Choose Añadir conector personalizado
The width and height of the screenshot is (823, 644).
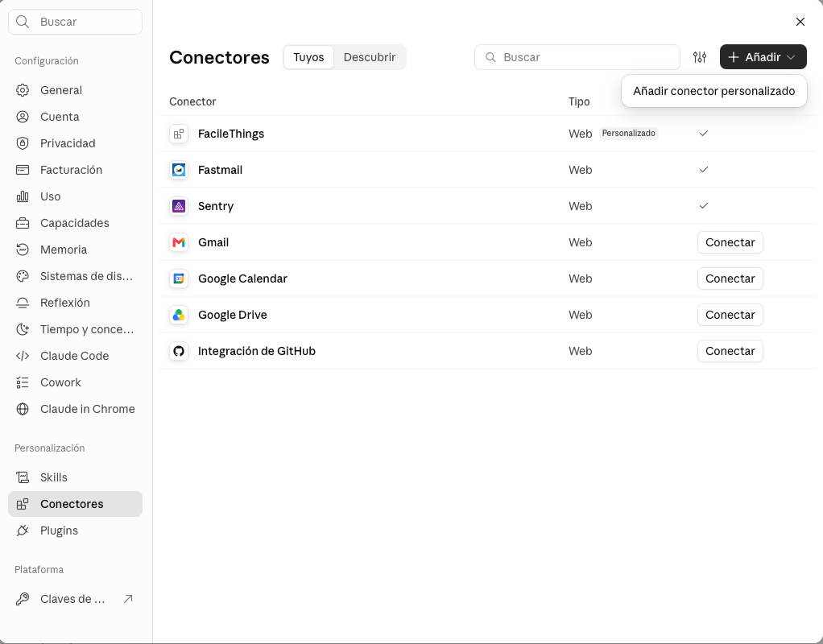click(713, 91)
